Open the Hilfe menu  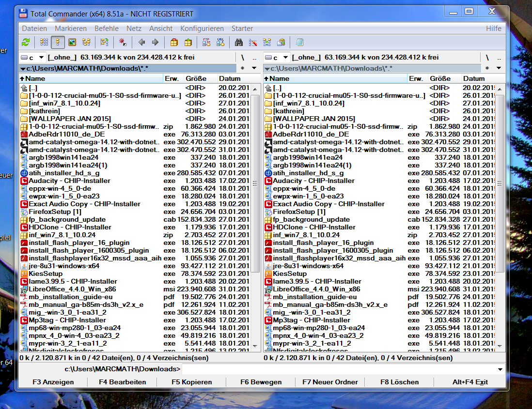tap(493, 29)
